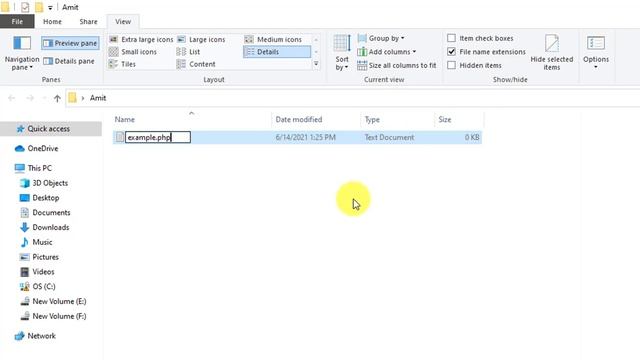Expand the address bar folder chevron
Viewport: 640px width, 360px height.
coord(83,98)
